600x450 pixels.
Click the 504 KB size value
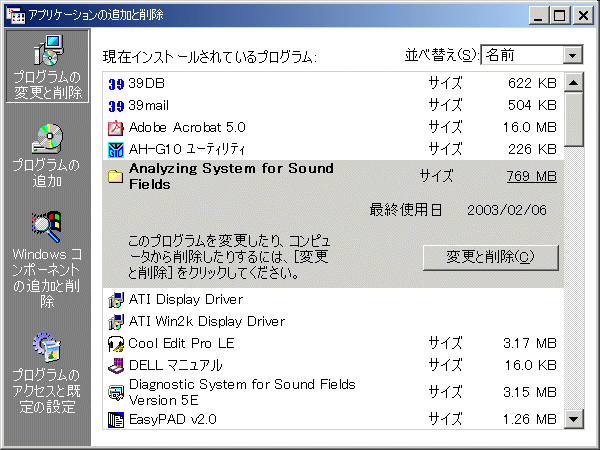click(532, 105)
